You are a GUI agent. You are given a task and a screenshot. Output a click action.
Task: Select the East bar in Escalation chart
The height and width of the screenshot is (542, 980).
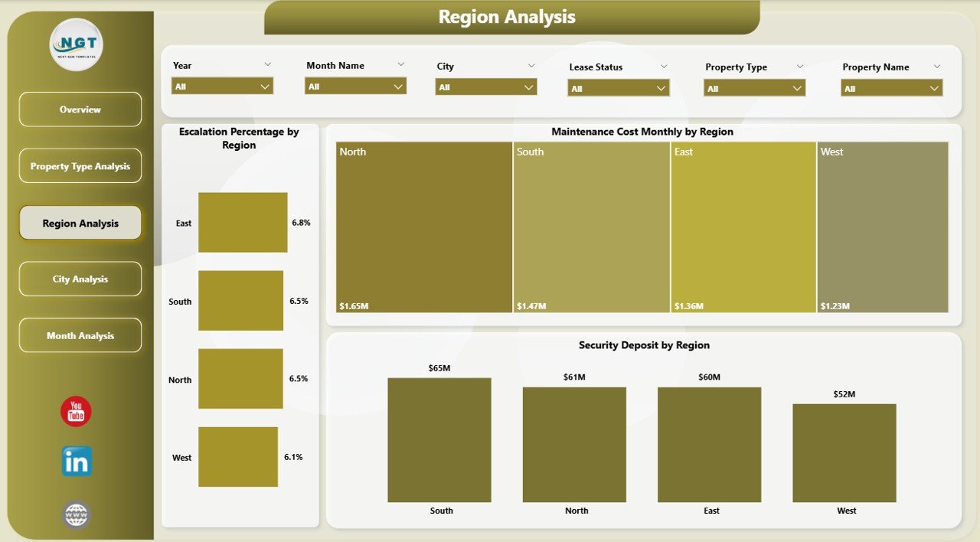pos(243,223)
